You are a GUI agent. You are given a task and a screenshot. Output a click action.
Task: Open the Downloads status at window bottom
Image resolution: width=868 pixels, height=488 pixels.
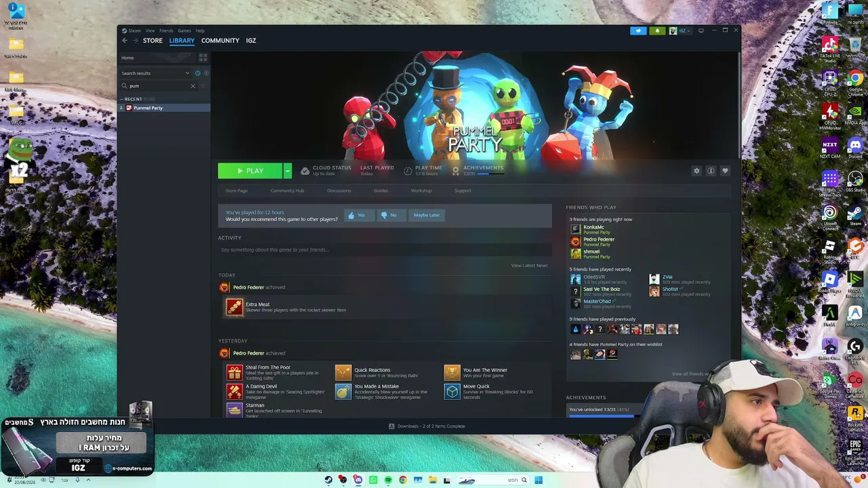427,426
